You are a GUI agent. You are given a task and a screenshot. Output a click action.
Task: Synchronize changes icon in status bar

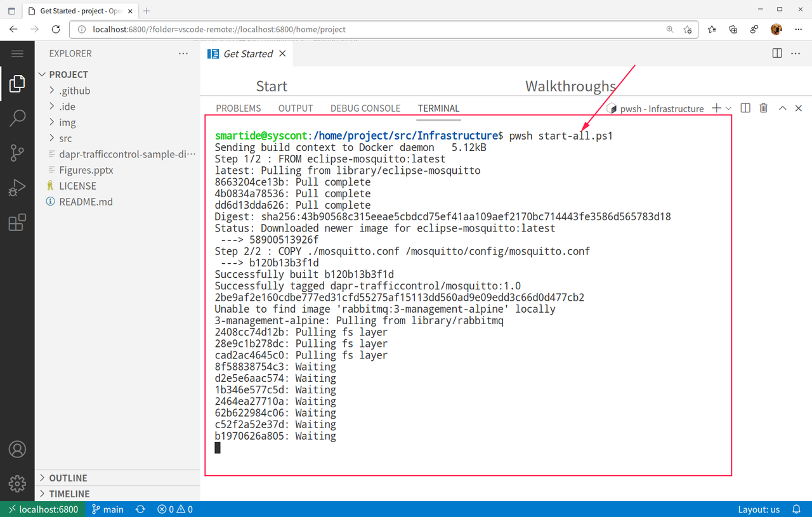click(140, 509)
